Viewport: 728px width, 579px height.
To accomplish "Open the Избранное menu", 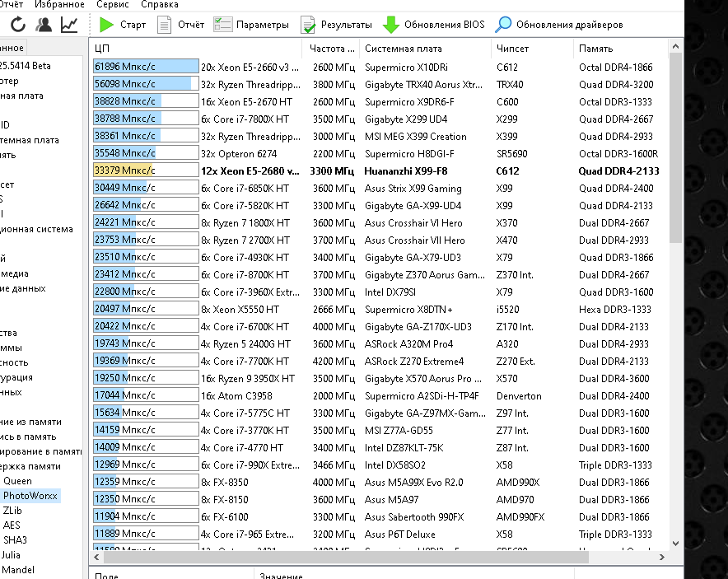I will coord(60,5).
